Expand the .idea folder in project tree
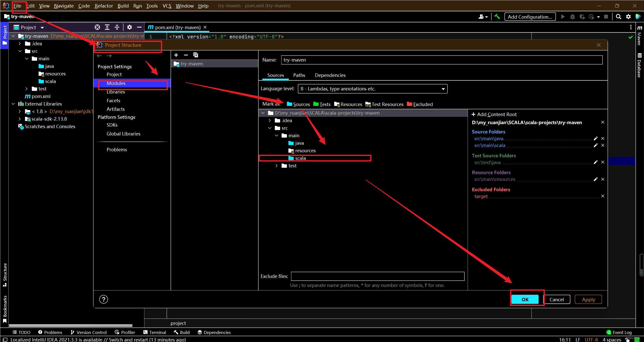Viewport: 644px width, 342px height. coord(20,43)
